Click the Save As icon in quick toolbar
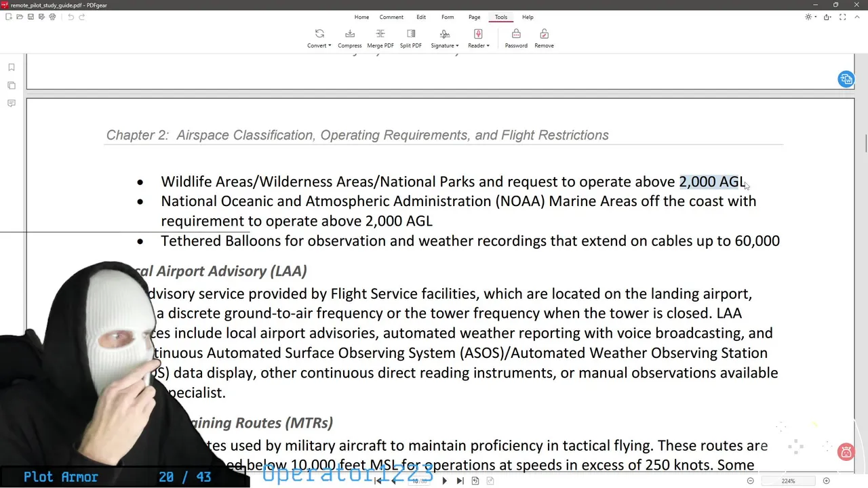Image resolution: width=868 pixels, height=488 pixels. (x=41, y=17)
